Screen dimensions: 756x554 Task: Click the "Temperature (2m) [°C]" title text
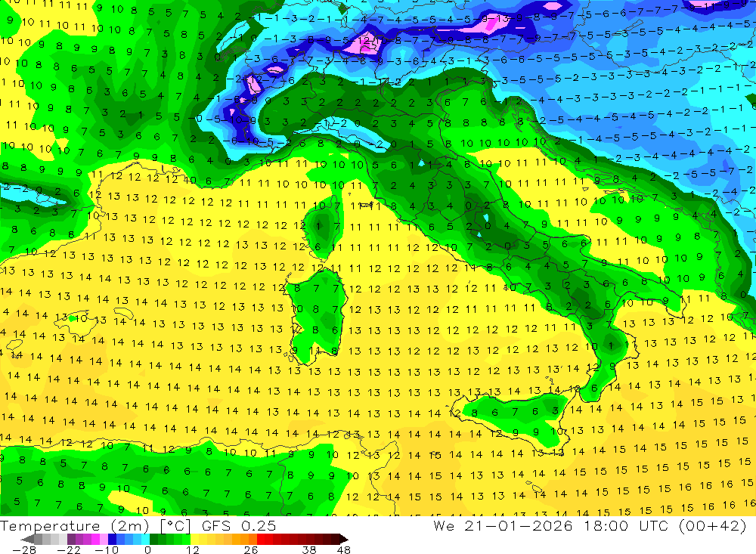(x=95, y=525)
